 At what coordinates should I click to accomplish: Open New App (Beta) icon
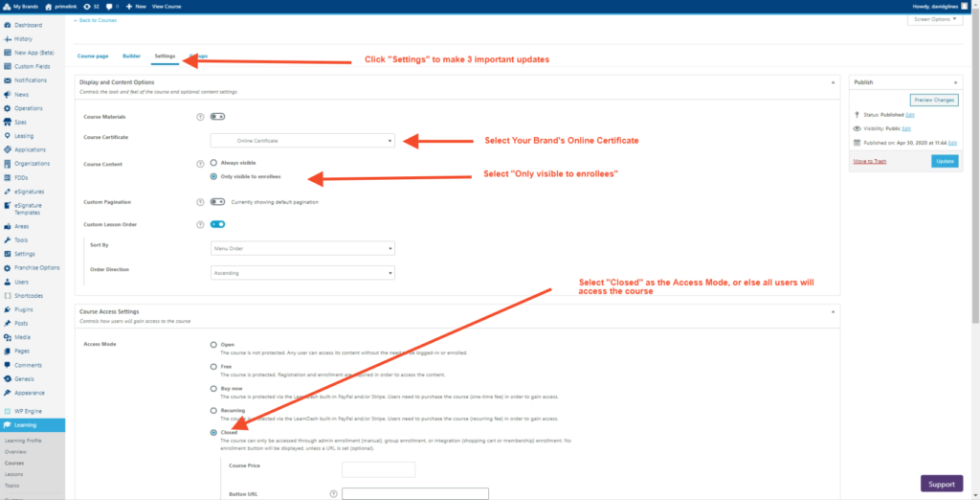(8, 53)
